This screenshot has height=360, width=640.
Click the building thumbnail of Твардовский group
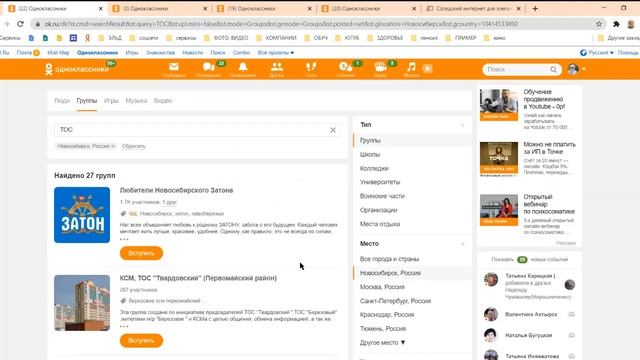pos(82,303)
